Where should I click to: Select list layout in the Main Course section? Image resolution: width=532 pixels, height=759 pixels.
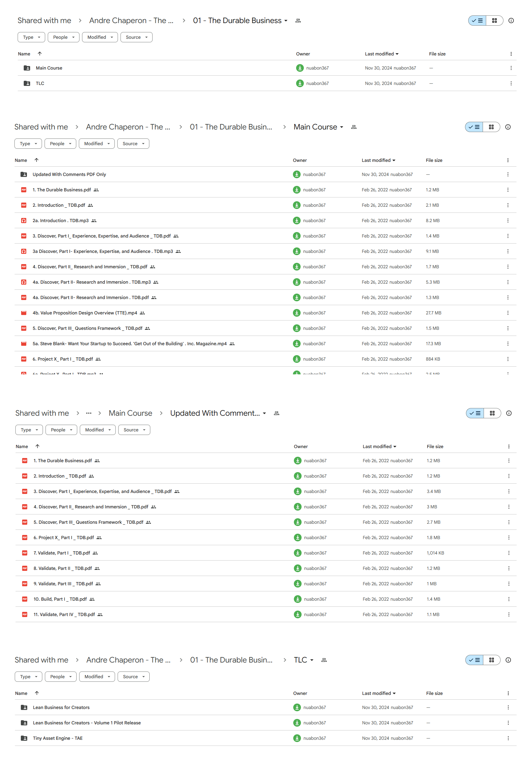[474, 127]
